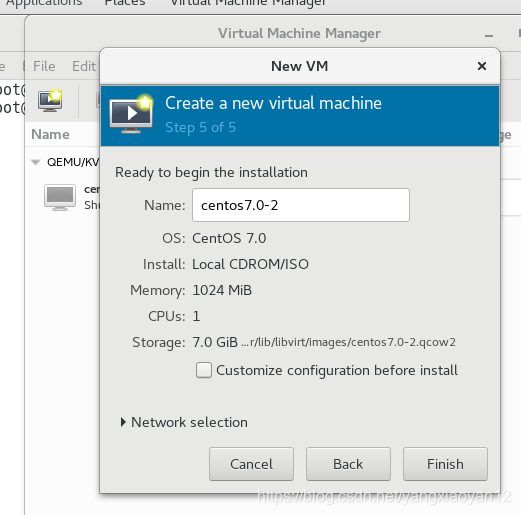Close the New VM dialog

(x=482, y=66)
